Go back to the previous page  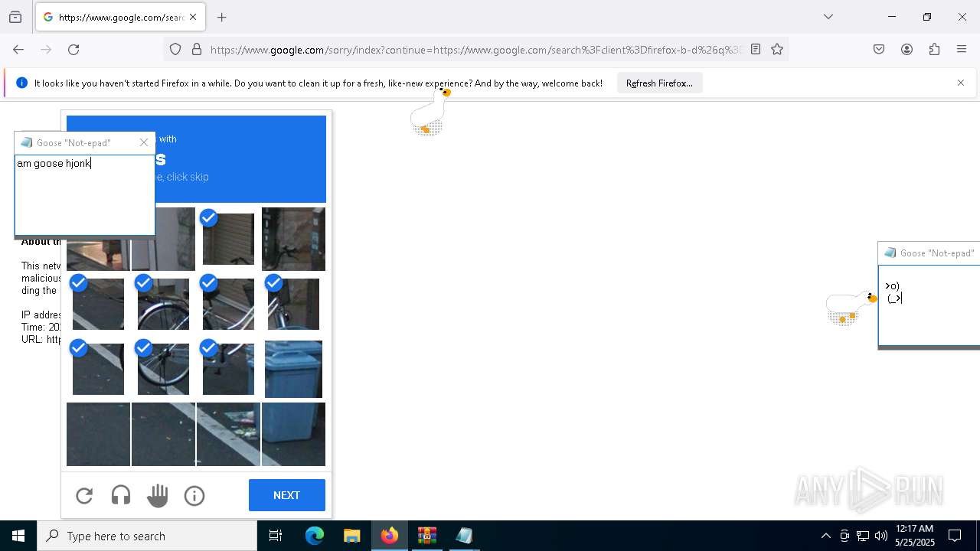pyautogui.click(x=18, y=49)
